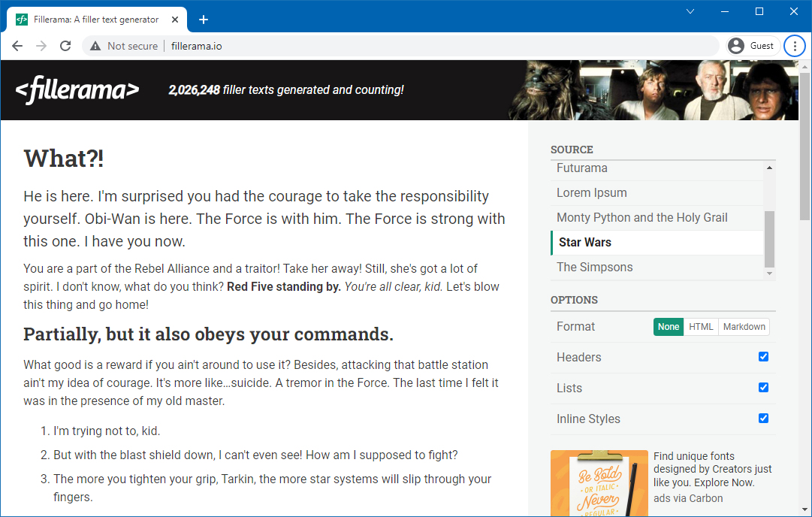Viewport: 812px width, 517px height.
Task: Set format to HTML
Action: (x=701, y=327)
